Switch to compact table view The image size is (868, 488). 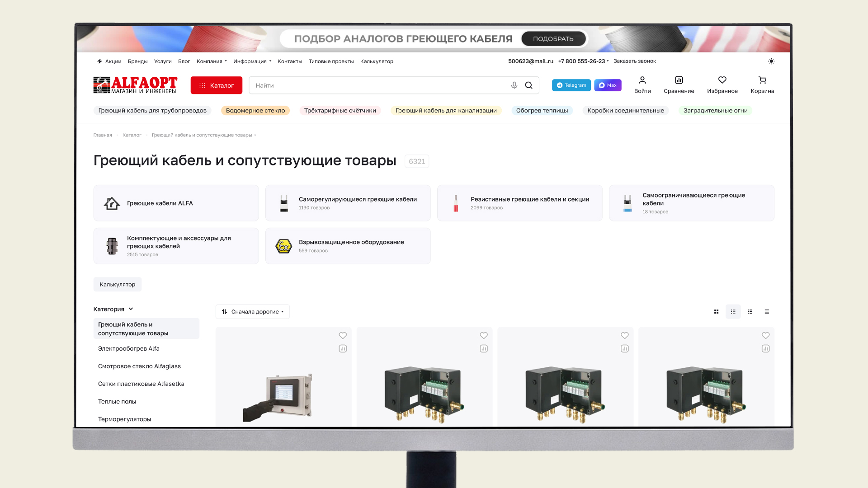point(767,312)
